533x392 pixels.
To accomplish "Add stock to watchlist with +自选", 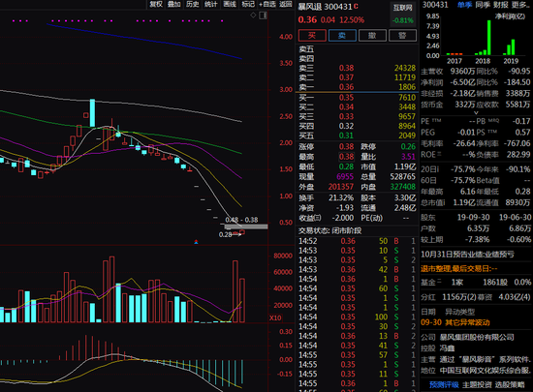I will (267, 4).
